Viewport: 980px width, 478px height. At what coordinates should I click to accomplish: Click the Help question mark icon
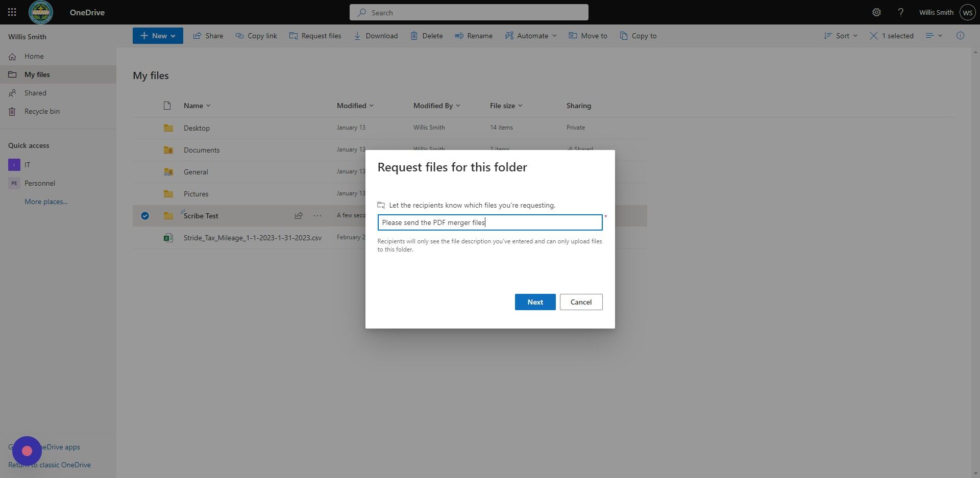point(901,12)
